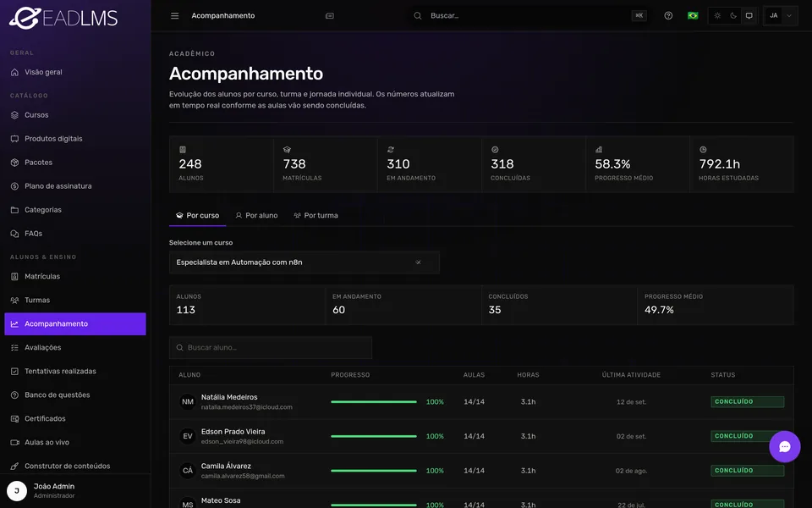The height and width of the screenshot is (508, 812).
Task: Click the 792.1h Horas estudadas card
Action: (x=742, y=164)
